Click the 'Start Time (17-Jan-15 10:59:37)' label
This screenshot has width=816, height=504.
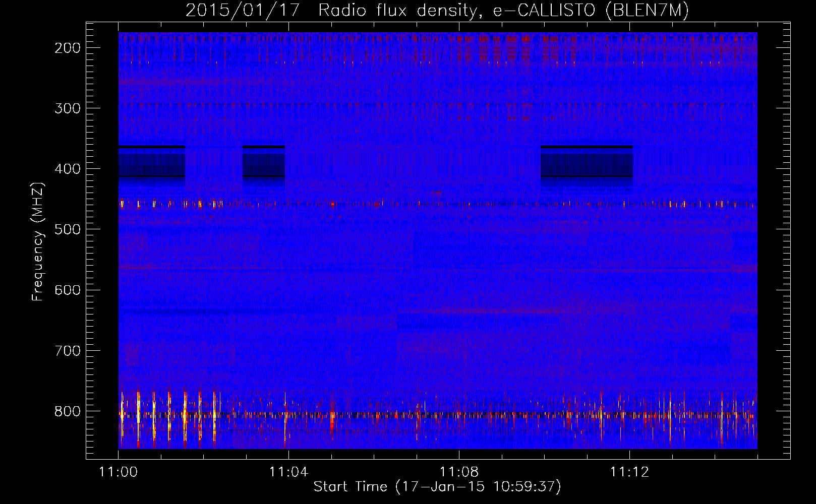tap(437, 487)
